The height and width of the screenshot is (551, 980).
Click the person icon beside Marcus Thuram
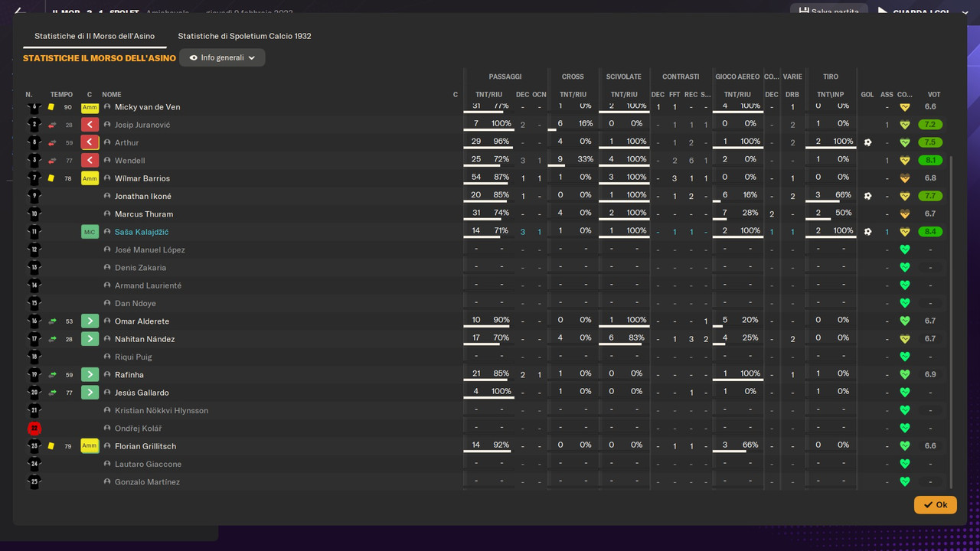pos(107,214)
